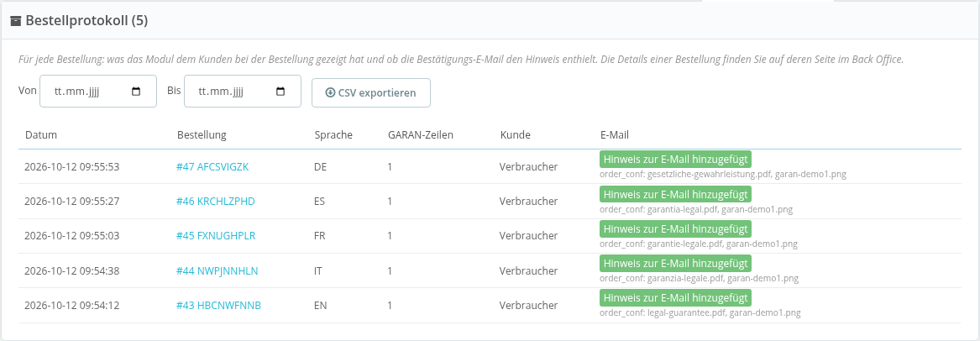Focus the Bis date input field
This screenshot has height=341, width=980.
click(x=243, y=92)
